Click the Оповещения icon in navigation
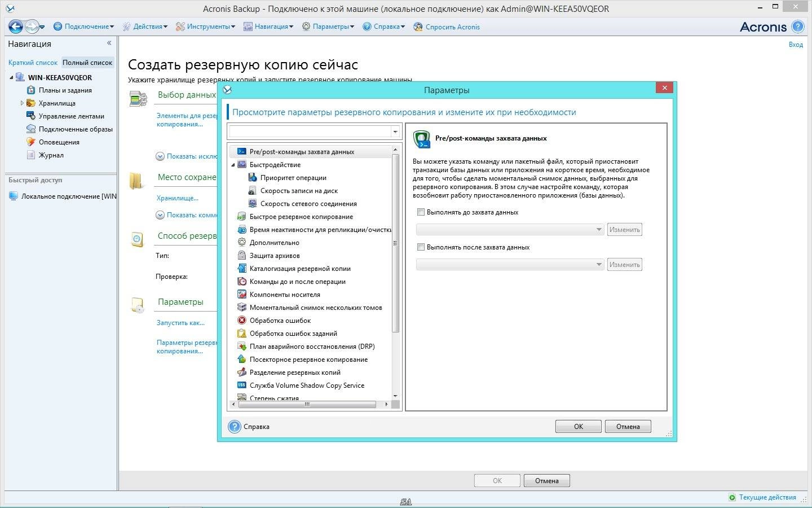812x508 pixels. 31,142
